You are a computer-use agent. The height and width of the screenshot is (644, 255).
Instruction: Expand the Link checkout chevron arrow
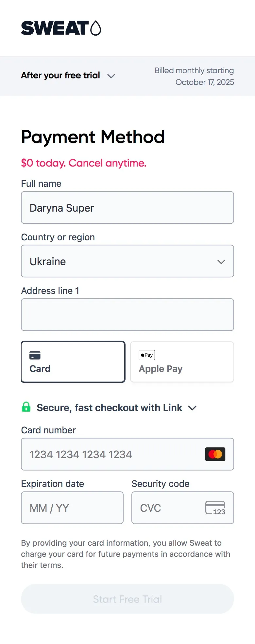(192, 408)
